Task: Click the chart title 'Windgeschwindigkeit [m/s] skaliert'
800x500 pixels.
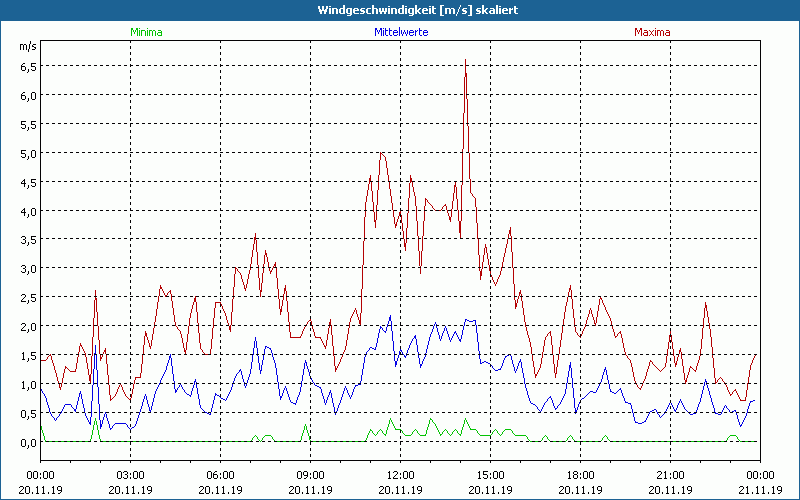Action: click(x=418, y=10)
